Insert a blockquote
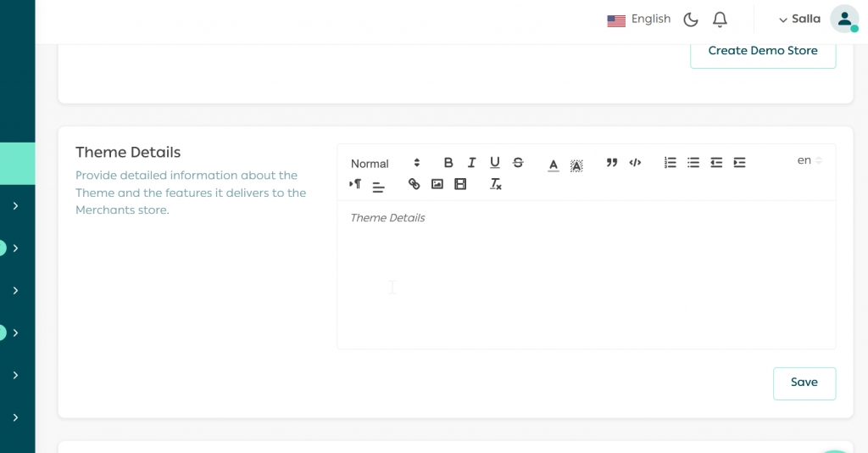This screenshot has width=868, height=453. point(612,163)
